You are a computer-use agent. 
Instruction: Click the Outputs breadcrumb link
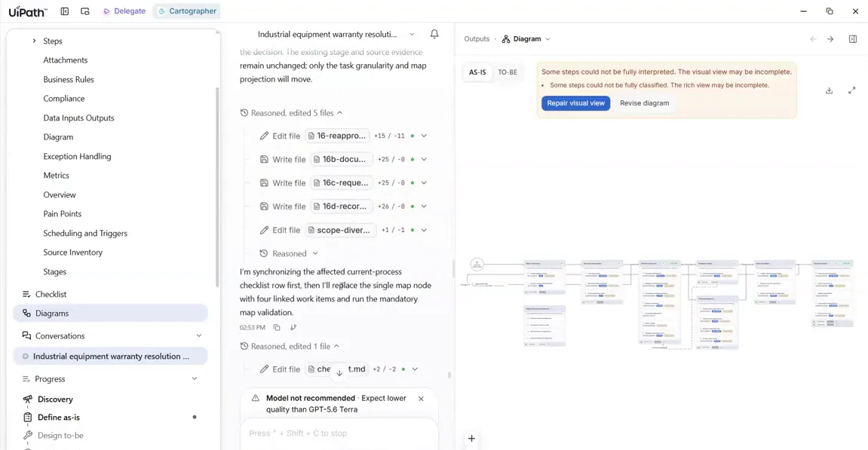pyautogui.click(x=477, y=39)
